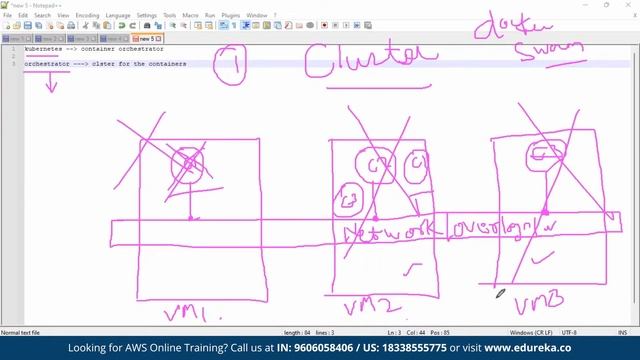Redo the edit via toolbar icon

tap(132, 26)
